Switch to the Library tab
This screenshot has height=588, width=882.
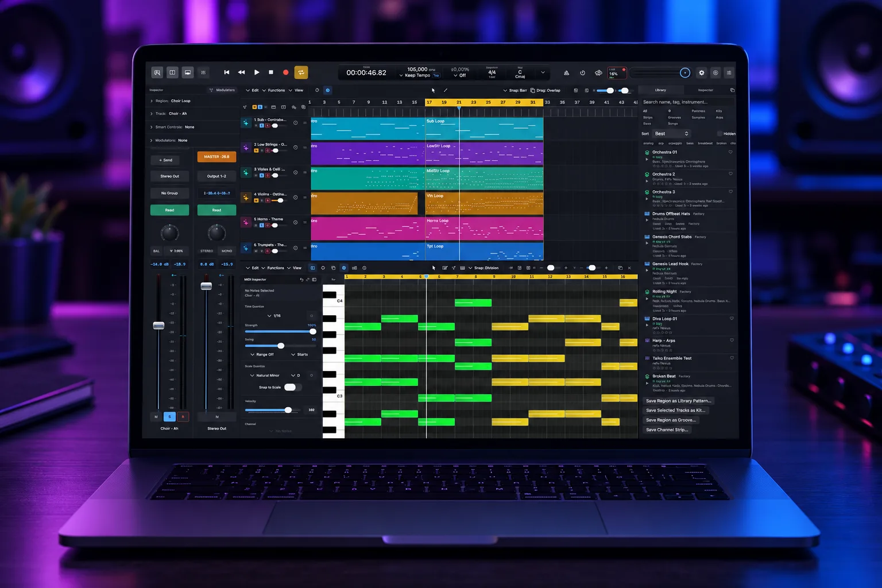click(660, 90)
